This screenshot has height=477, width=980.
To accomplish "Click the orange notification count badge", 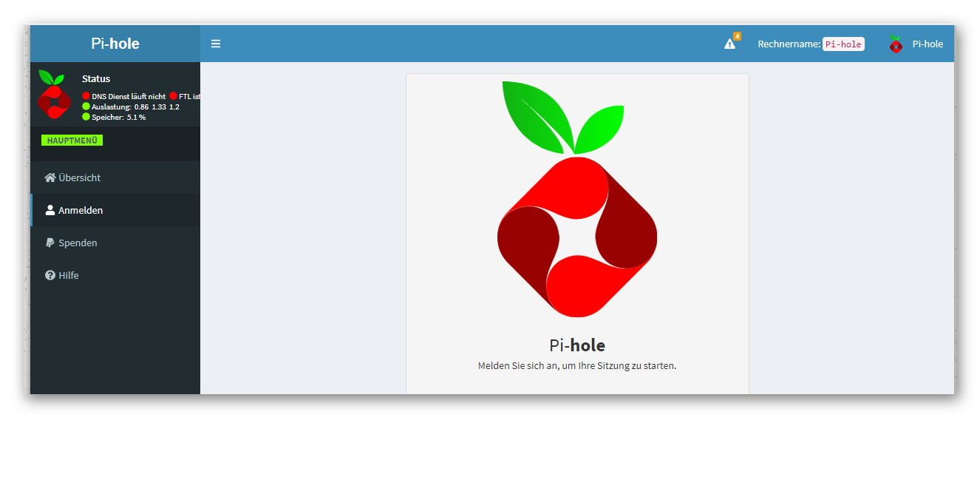I will coord(737,36).
